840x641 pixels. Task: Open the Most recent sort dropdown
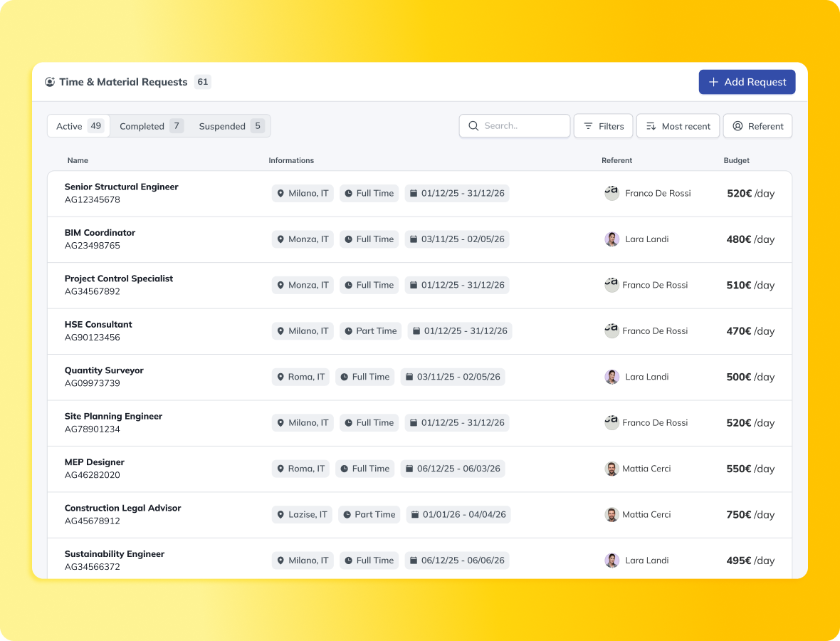point(678,126)
